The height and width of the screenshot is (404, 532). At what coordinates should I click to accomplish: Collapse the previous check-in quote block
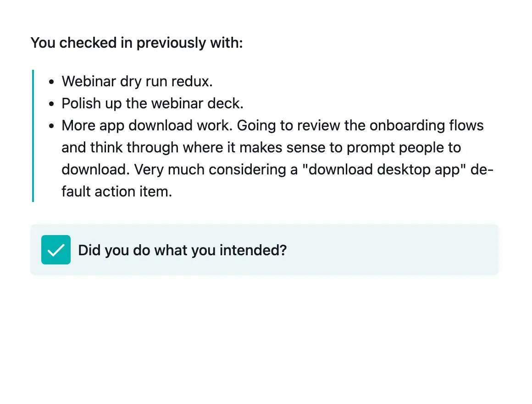point(33,135)
